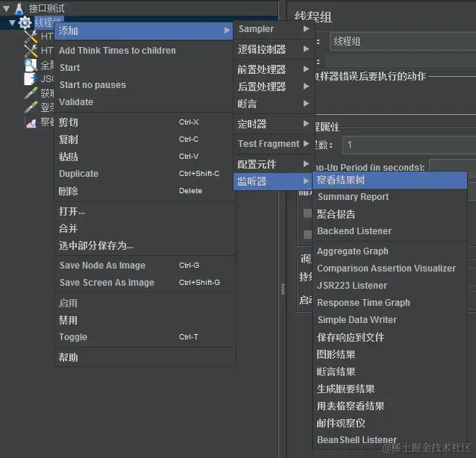Image resolution: width=476 pixels, height=458 pixels.
Task: Click the first dropper sampler icon
Action: tap(31, 93)
